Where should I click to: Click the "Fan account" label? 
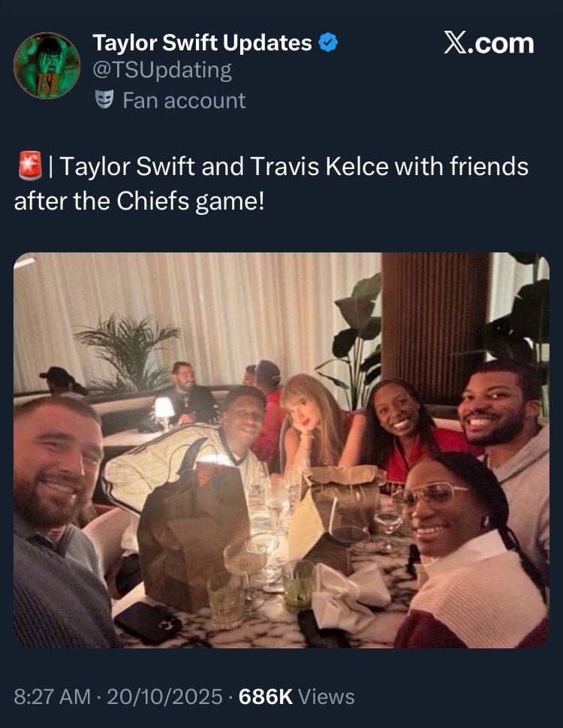click(183, 101)
